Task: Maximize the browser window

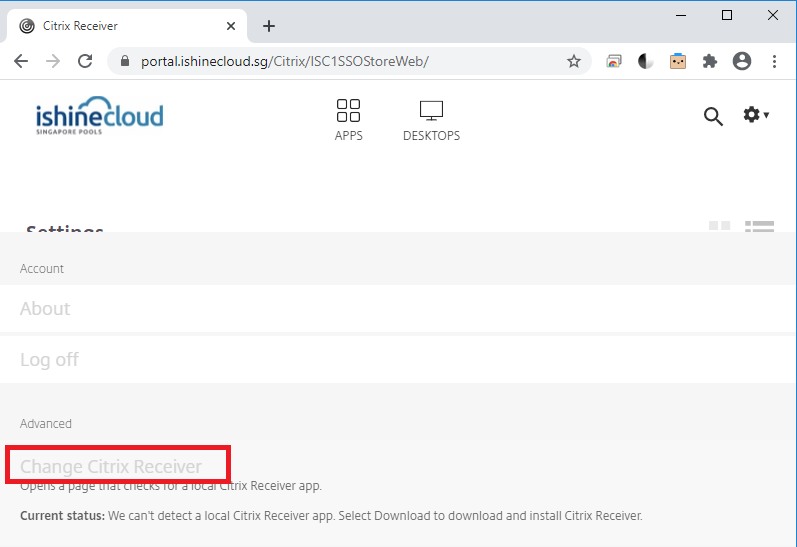Action: pos(727,15)
